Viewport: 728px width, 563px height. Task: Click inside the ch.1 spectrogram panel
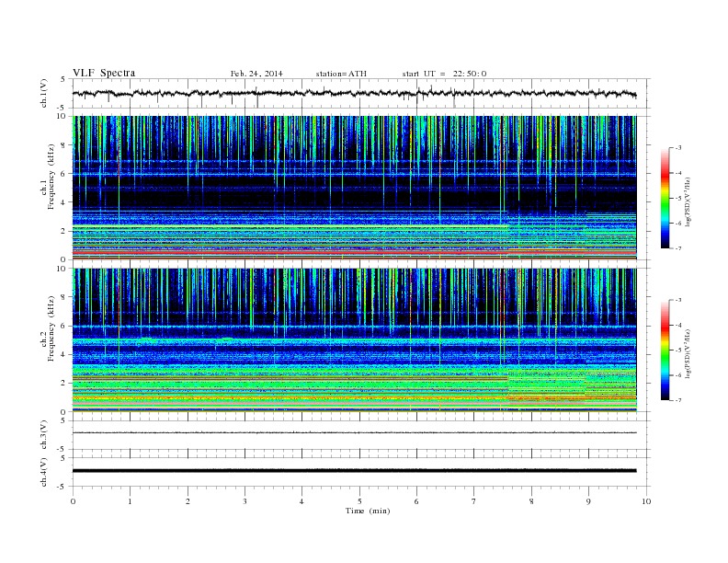354,188
